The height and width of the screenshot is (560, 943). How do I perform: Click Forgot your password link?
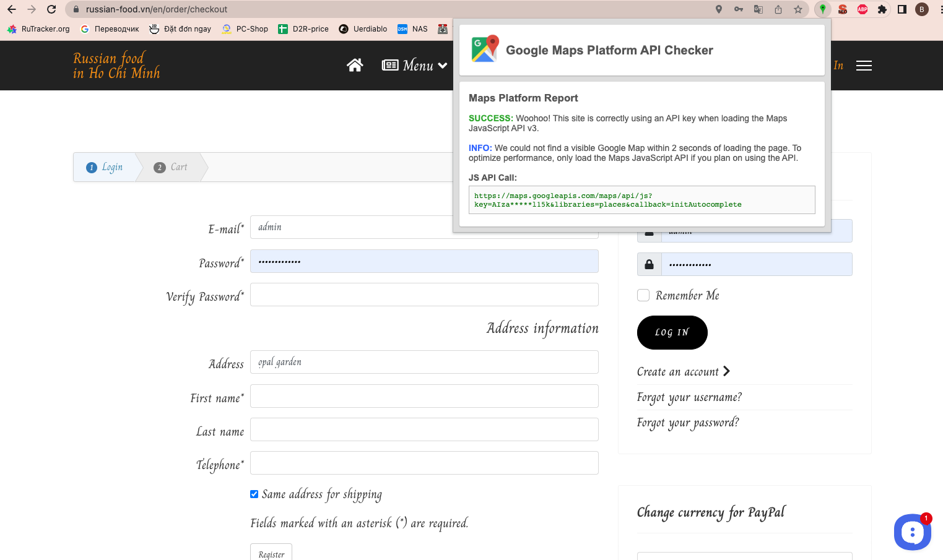pyautogui.click(x=687, y=423)
